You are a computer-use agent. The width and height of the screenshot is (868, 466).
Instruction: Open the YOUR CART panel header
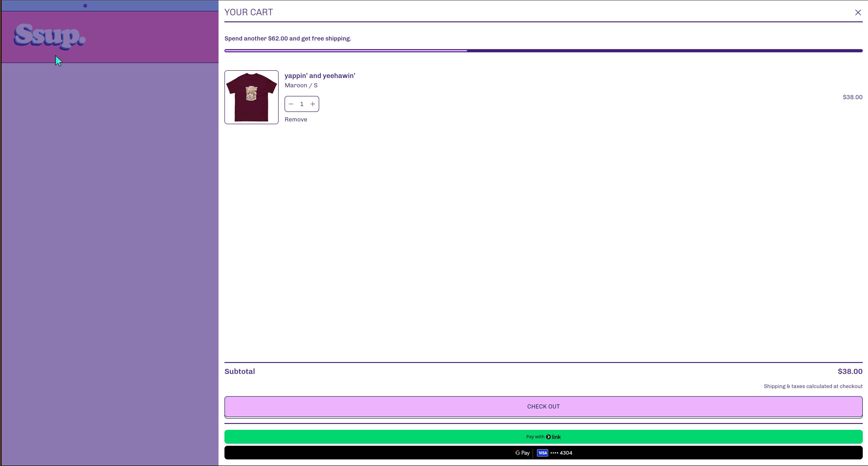(248, 12)
